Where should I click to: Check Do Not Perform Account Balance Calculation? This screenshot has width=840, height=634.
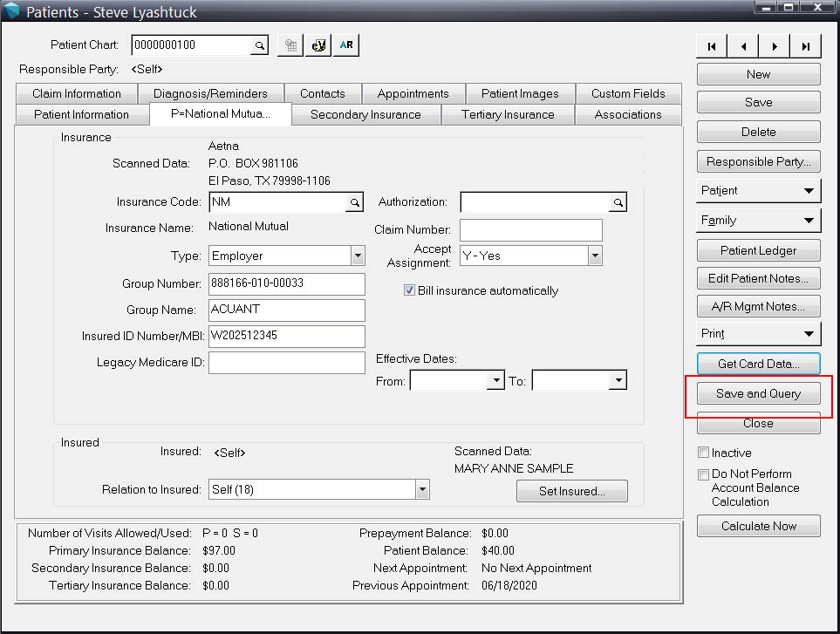(703, 474)
